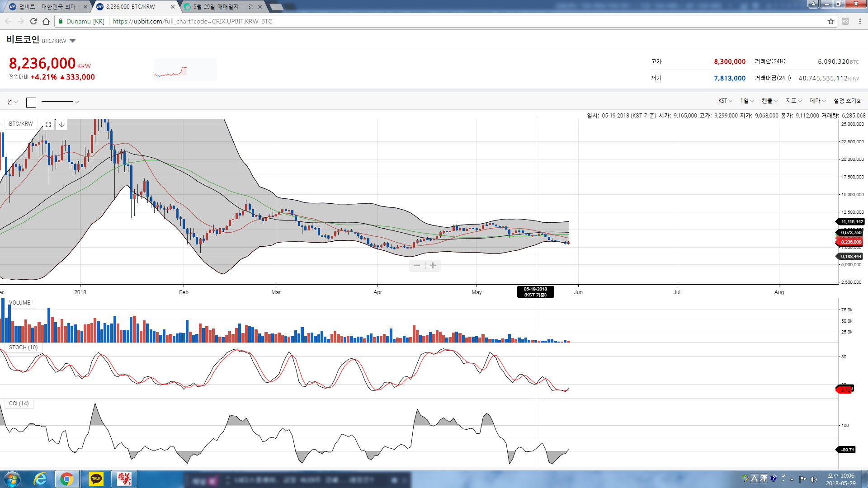Image resolution: width=868 pixels, height=488 pixels.
Task: Click the chart fullscreen expand icon
Action: (48, 125)
